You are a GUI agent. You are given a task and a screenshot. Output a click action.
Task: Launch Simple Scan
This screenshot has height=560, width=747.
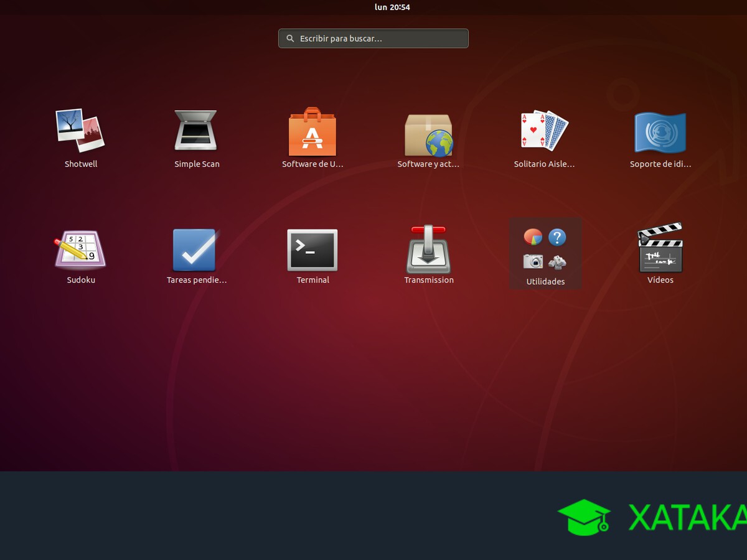[x=196, y=131]
